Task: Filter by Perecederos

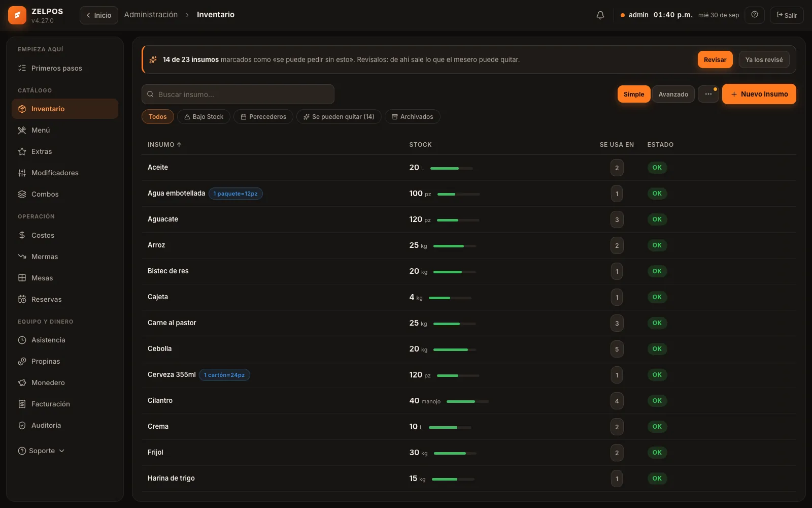Action: tap(263, 117)
